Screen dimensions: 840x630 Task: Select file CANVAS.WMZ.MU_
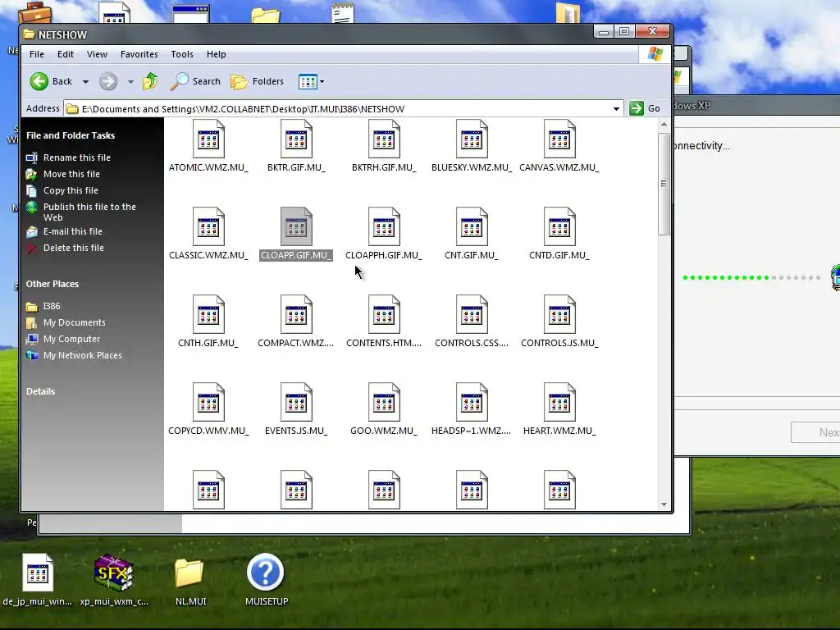(x=559, y=146)
